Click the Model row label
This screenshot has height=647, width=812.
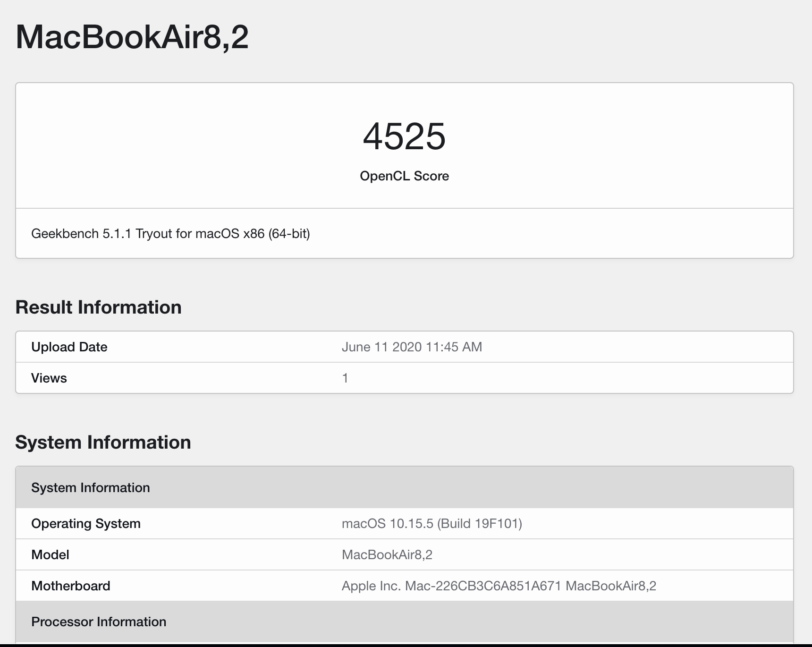coord(50,555)
